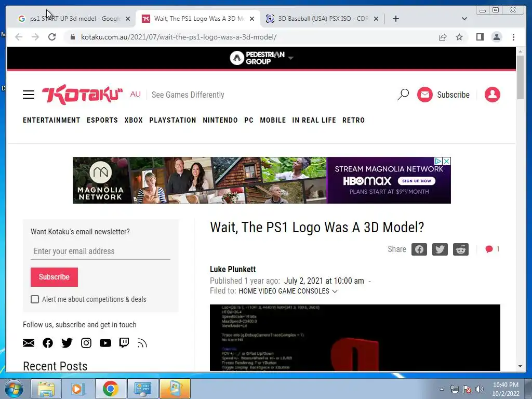Open Kotaku's Twitch icon
This screenshot has width=532, height=399.
click(124, 343)
